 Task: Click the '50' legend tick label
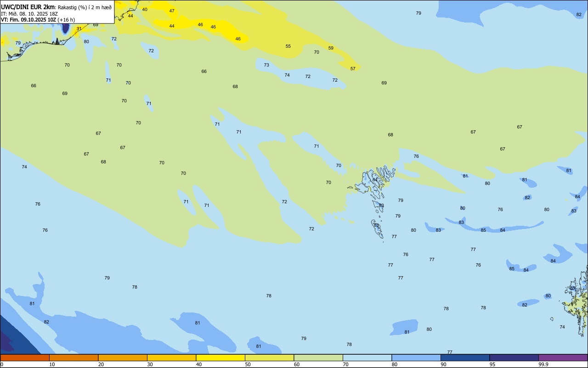pyautogui.click(x=248, y=364)
